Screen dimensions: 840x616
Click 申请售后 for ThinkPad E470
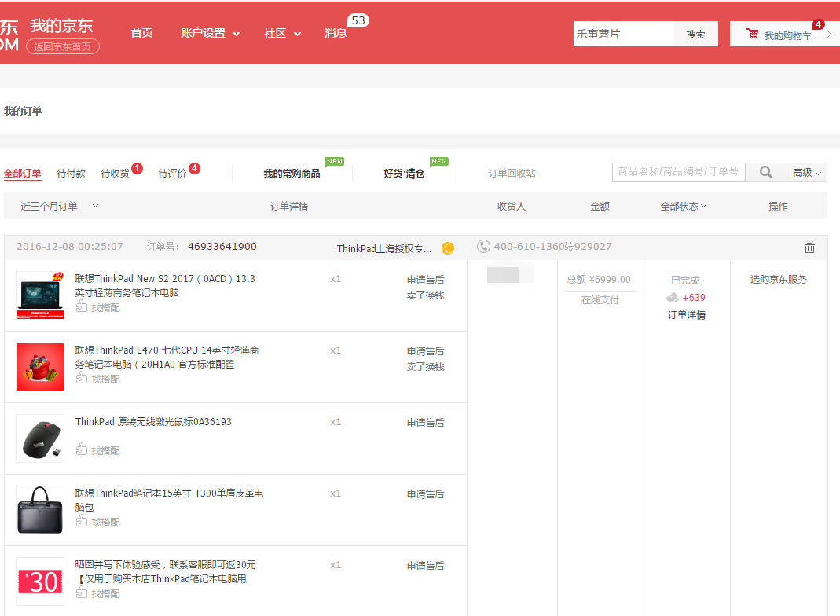(425, 351)
